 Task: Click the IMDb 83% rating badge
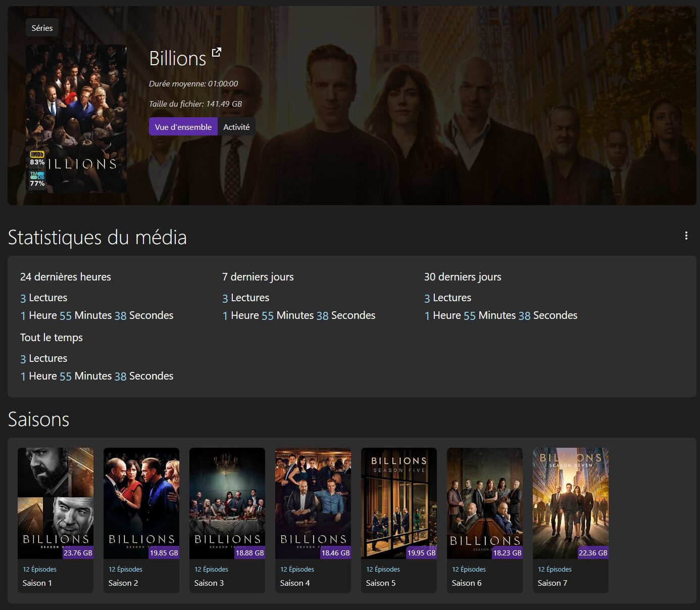click(x=37, y=159)
